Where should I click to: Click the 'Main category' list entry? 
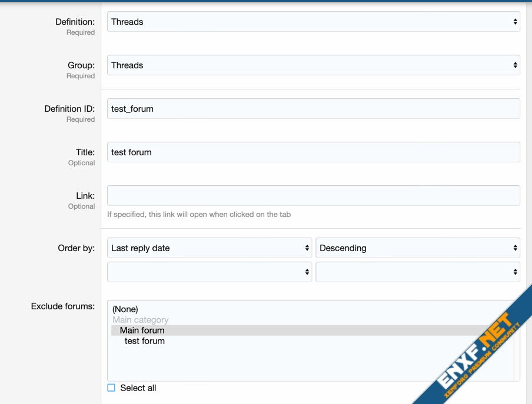141,320
